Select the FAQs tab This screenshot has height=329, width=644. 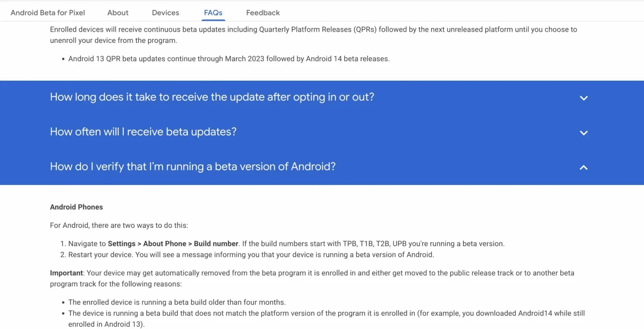[x=213, y=13]
